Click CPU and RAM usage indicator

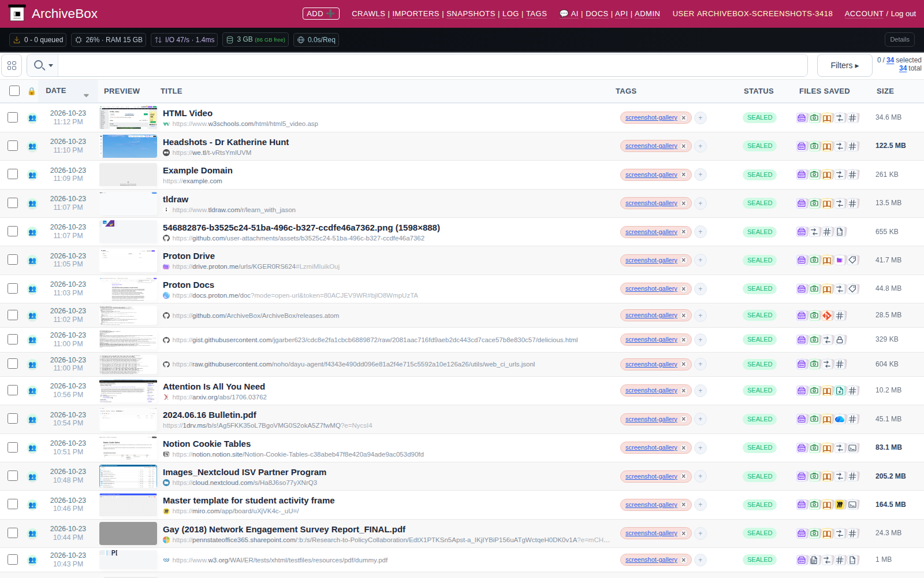[x=109, y=40]
